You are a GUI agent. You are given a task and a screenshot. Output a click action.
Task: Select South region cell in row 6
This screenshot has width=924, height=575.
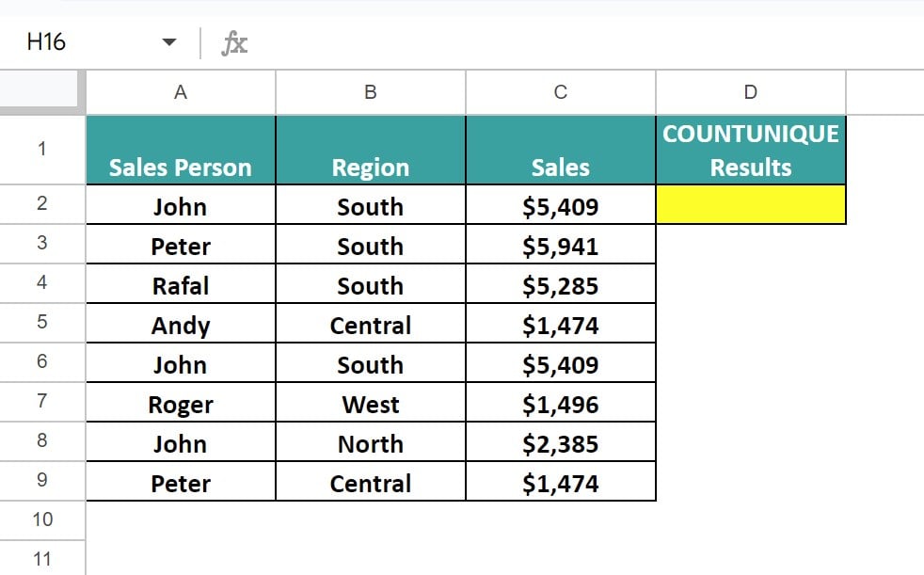tap(371, 362)
